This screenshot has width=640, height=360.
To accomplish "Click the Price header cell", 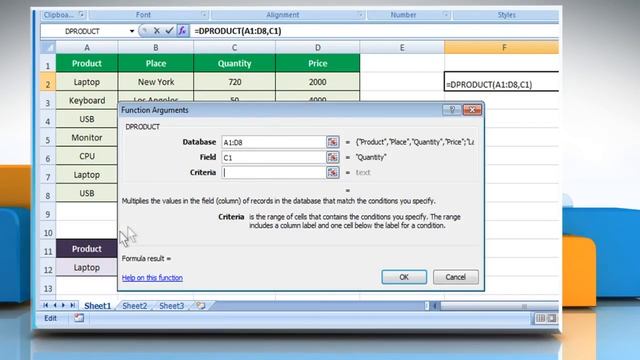I will coord(318,63).
